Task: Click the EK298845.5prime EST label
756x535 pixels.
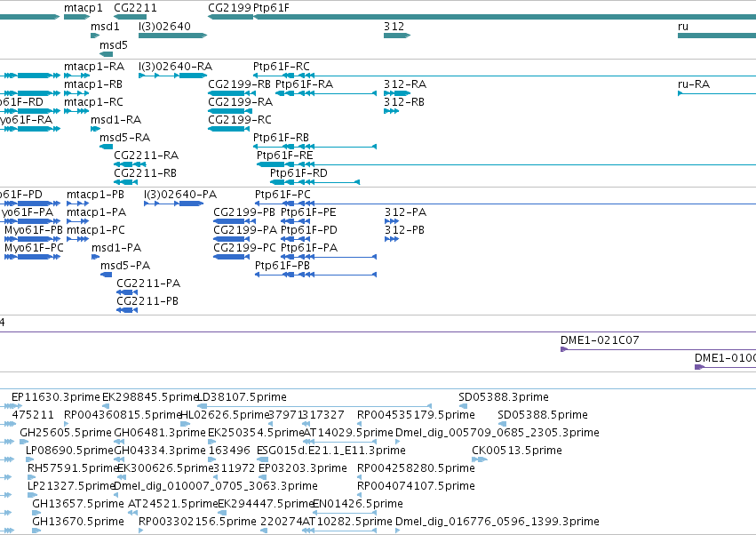Action: pos(150,397)
